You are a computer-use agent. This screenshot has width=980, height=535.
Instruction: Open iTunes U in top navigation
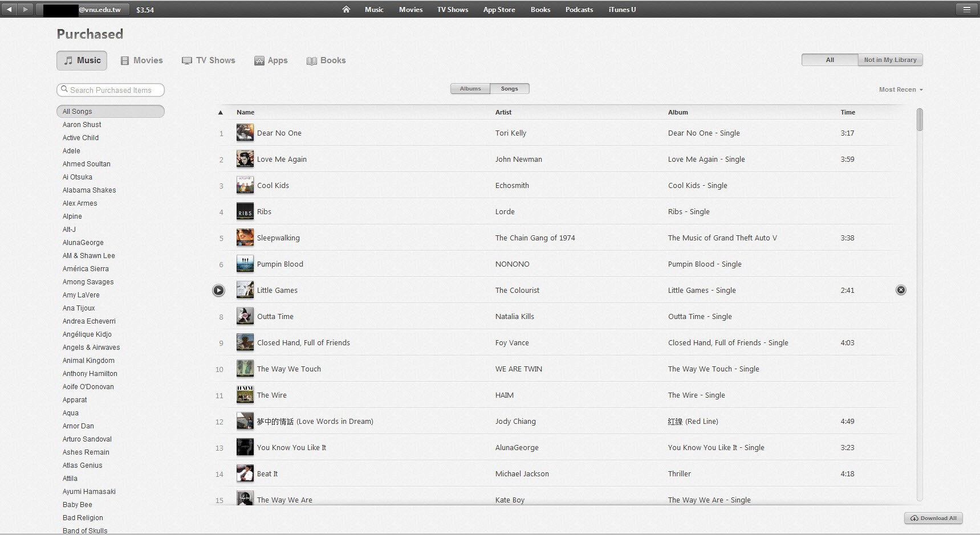(622, 9)
